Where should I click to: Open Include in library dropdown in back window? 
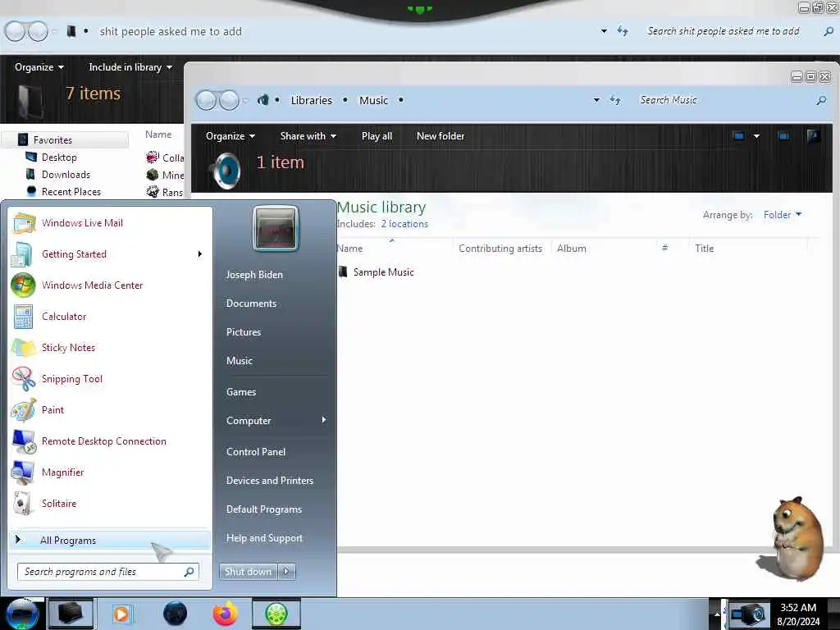tap(130, 67)
